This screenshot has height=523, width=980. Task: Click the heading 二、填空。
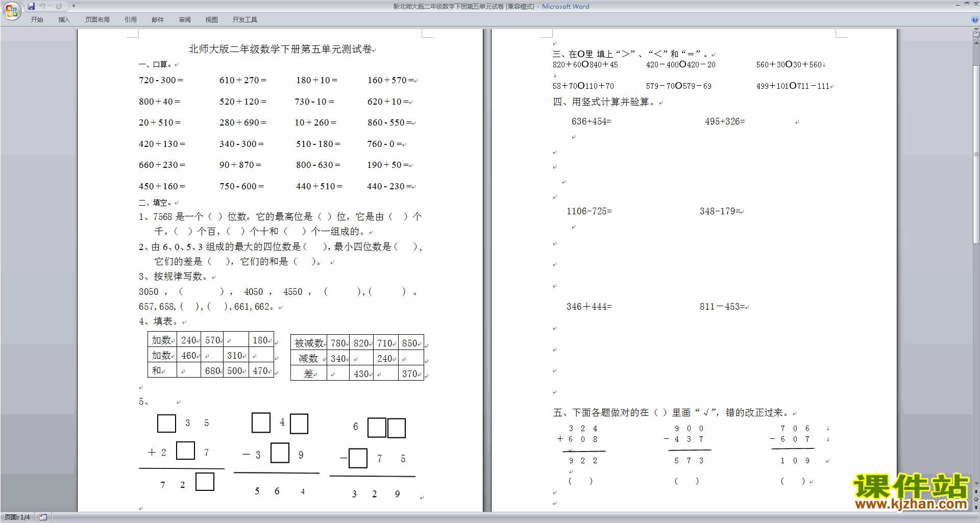[156, 203]
